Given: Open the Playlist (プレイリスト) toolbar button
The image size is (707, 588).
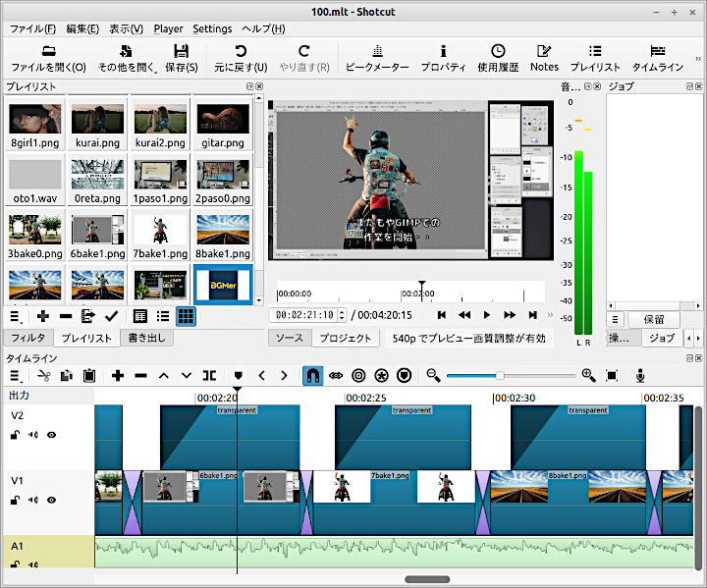Looking at the screenshot, I should pos(595,58).
